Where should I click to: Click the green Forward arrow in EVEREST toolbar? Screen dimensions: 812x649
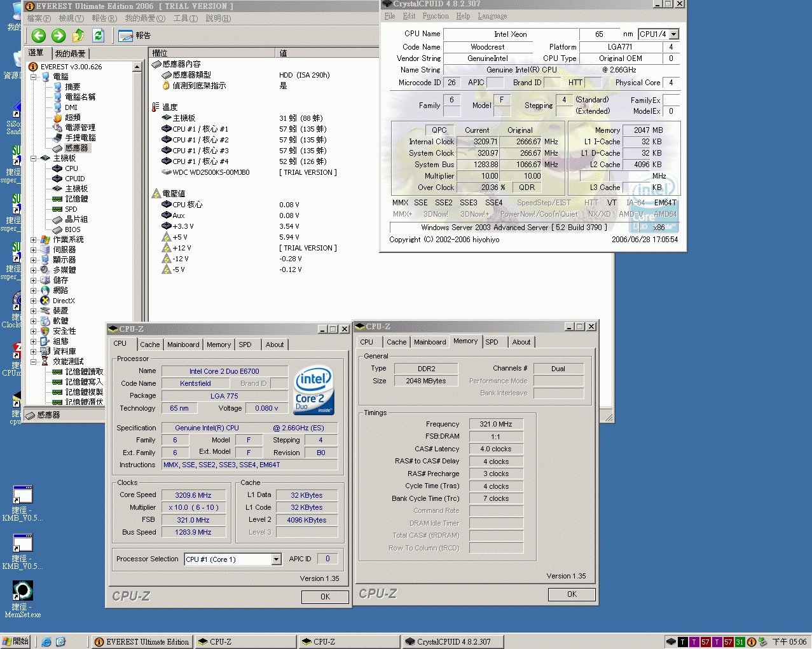point(58,36)
